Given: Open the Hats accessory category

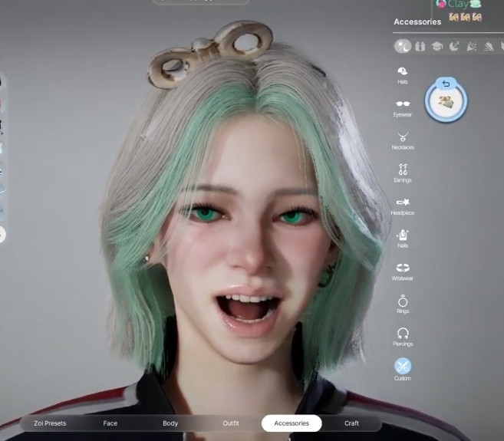Looking at the screenshot, I should (x=403, y=74).
